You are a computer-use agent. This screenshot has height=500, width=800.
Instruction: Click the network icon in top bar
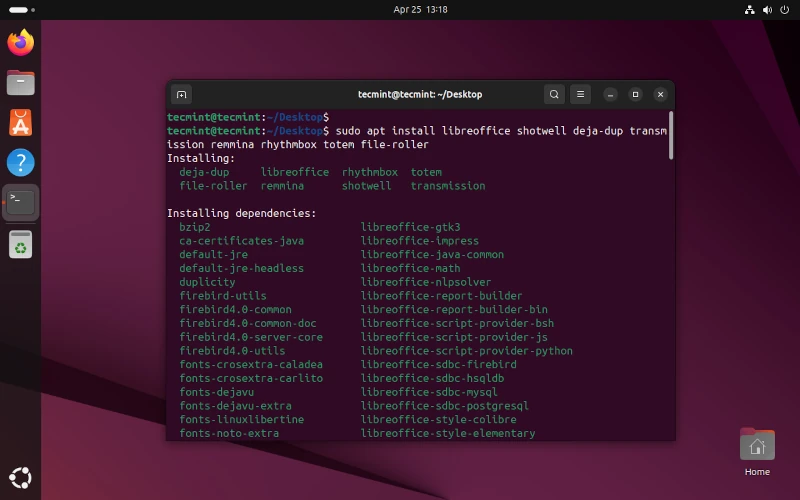tap(749, 9)
